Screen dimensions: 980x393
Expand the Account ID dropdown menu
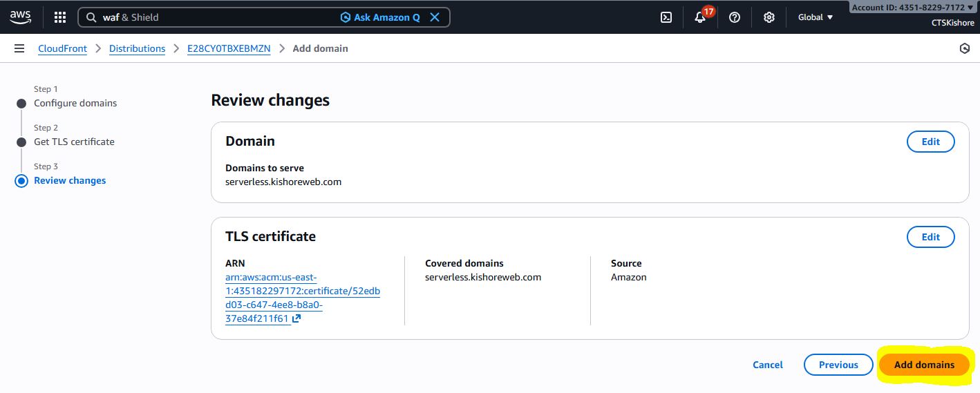pos(912,8)
